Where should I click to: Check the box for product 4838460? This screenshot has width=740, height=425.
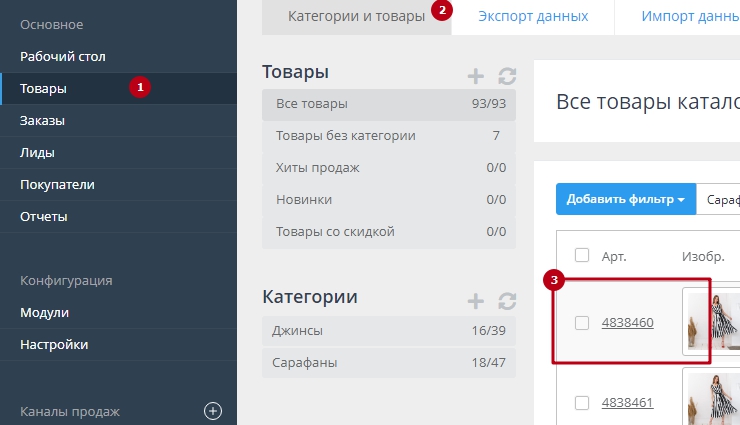pyautogui.click(x=582, y=322)
